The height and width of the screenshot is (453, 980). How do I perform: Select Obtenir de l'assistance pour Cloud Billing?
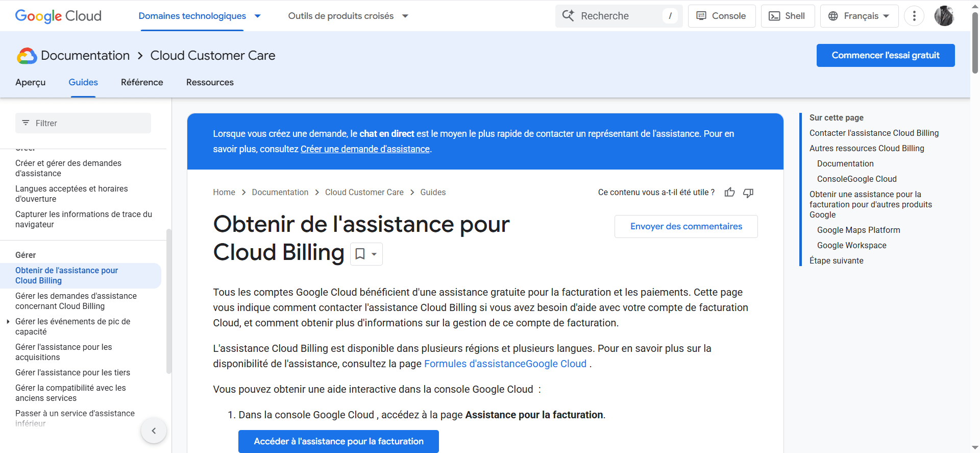point(81,275)
